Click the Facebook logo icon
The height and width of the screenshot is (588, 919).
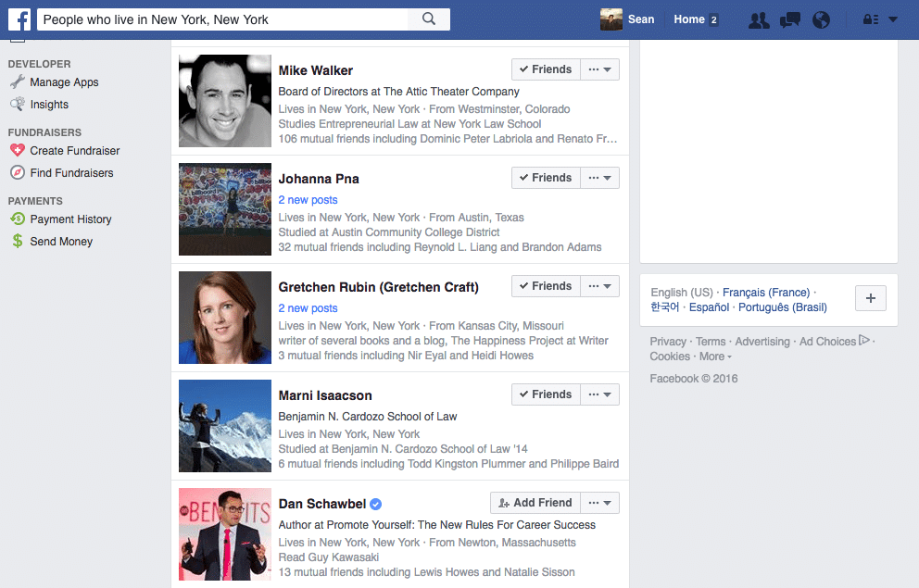pos(19,19)
